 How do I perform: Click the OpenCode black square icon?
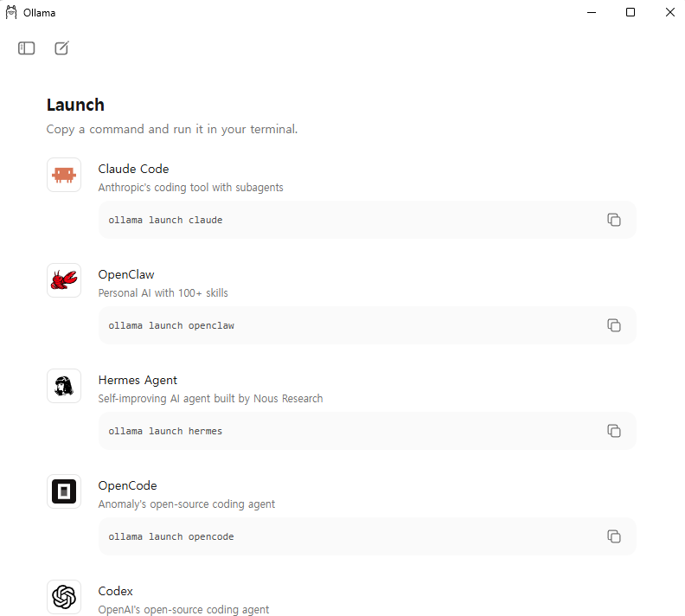pyautogui.click(x=64, y=491)
